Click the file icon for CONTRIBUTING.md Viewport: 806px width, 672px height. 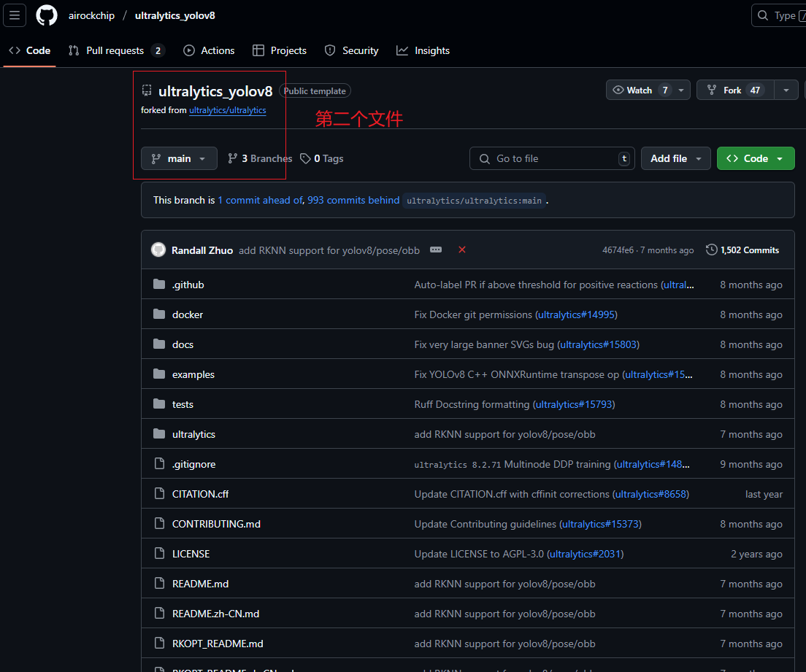click(x=159, y=524)
